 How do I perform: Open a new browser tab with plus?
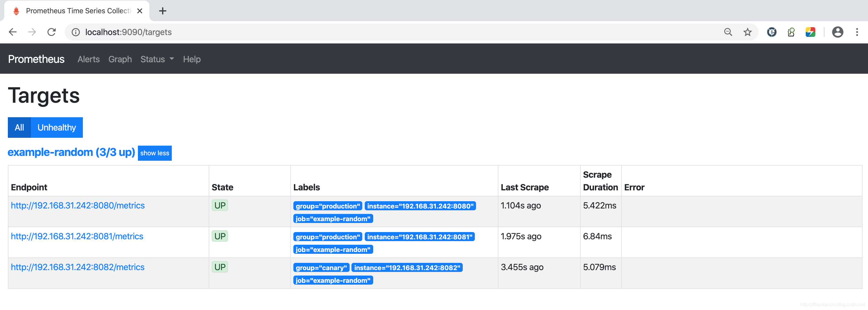(x=163, y=11)
